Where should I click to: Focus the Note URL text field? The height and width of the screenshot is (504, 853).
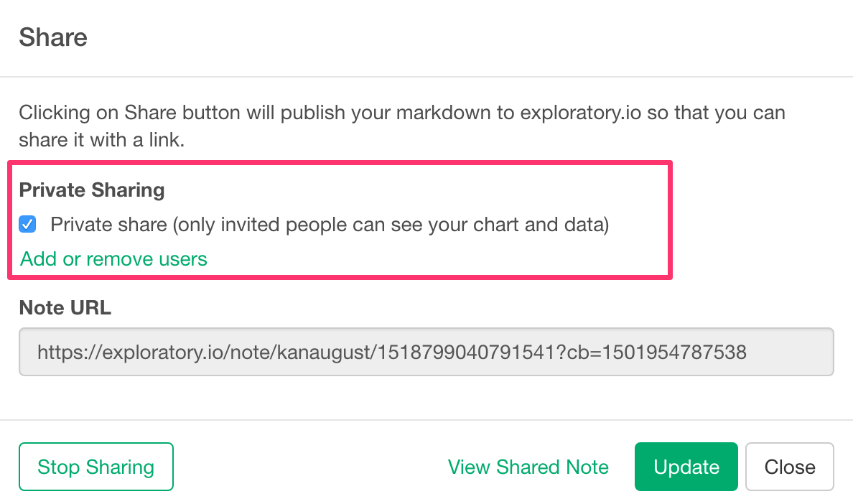tap(426, 353)
